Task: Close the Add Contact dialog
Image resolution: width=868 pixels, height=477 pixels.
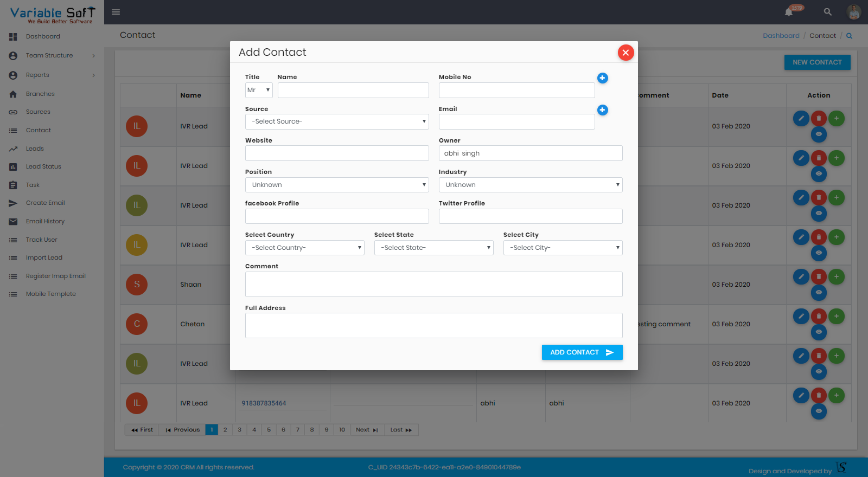Action: click(626, 53)
